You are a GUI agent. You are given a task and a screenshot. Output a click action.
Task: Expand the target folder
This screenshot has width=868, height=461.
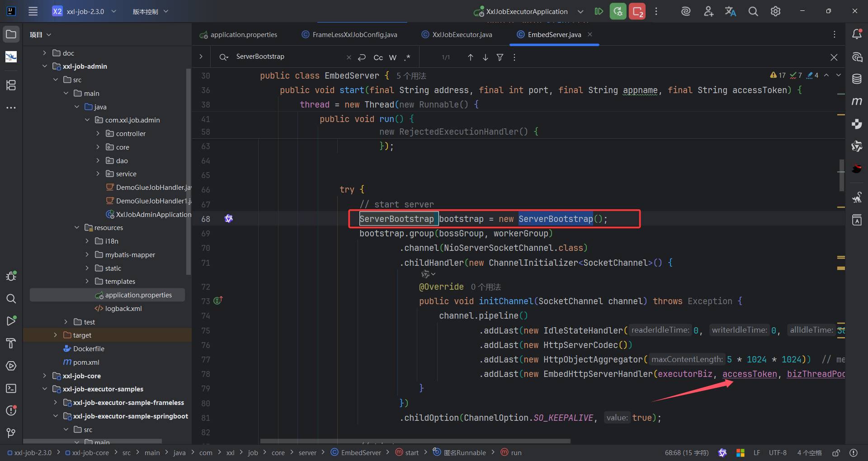click(x=55, y=335)
